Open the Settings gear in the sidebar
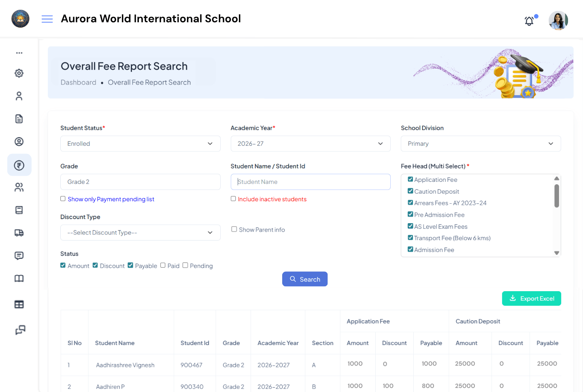The image size is (583, 392). point(19,73)
